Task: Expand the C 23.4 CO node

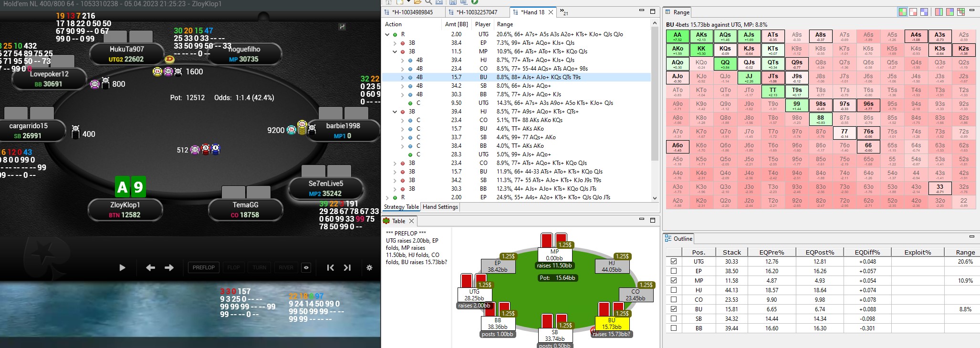Action: click(x=403, y=120)
